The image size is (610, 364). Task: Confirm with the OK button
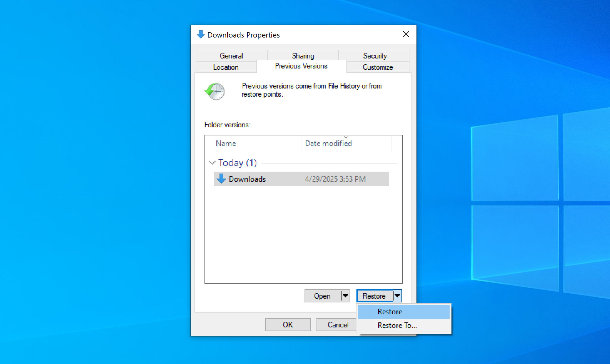tap(288, 325)
